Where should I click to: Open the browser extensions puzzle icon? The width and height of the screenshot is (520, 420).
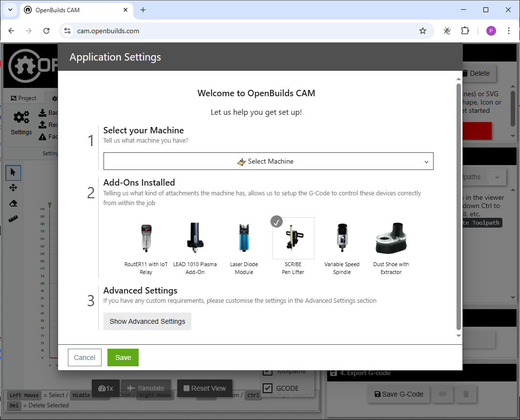[x=465, y=31]
